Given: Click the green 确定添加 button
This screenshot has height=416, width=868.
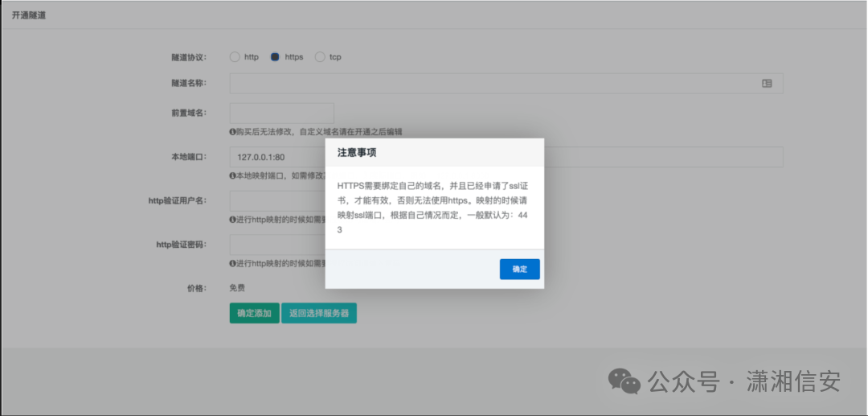Looking at the screenshot, I should point(254,313).
